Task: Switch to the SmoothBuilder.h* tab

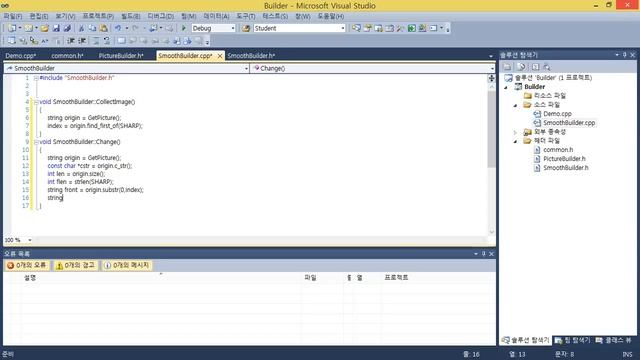Action: coord(251,56)
